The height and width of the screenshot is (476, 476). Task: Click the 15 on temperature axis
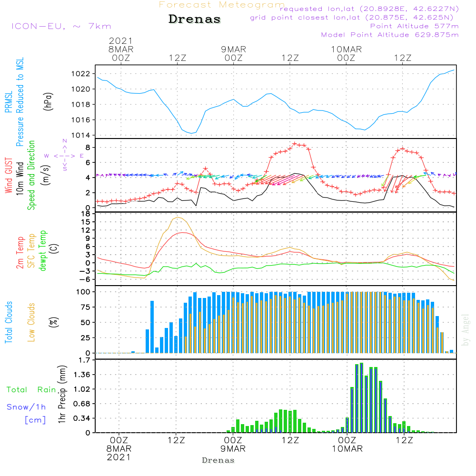86,222
